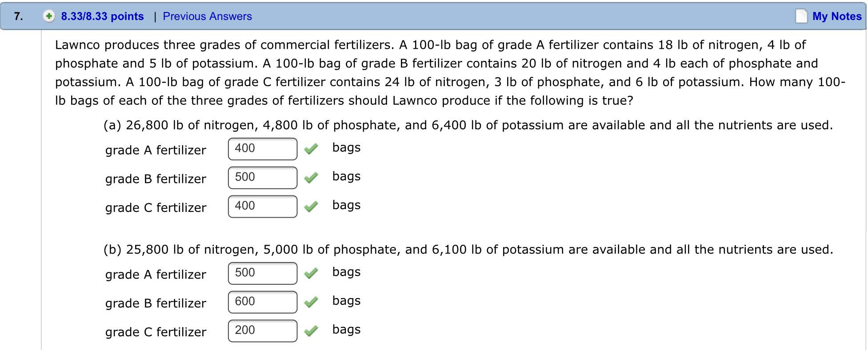
Task: Click checkmark beside part (b) grade B answer
Action: point(311,302)
